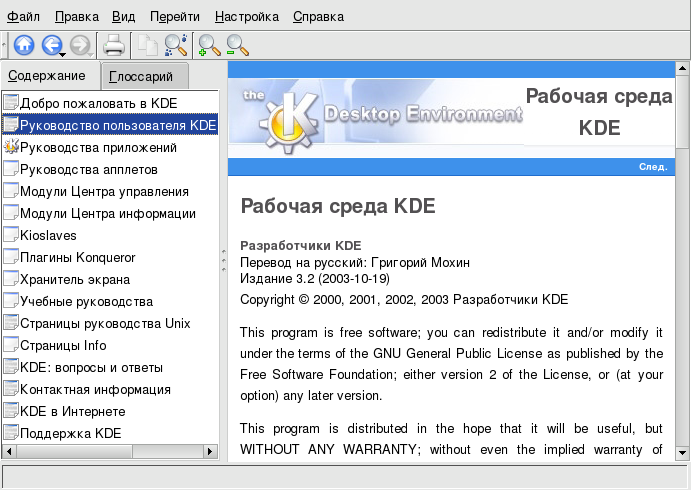Screen dimensions: 691x490
Task: Open the Правка menu
Action: click(77, 17)
